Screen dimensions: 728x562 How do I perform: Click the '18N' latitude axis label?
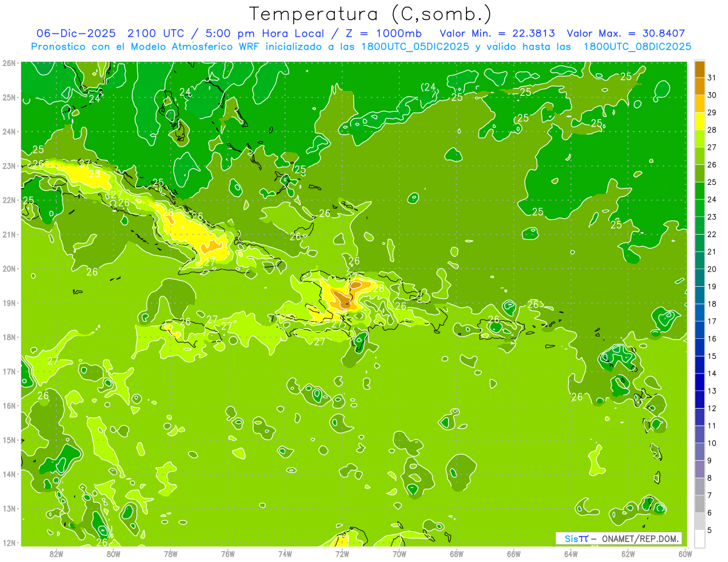click(8, 337)
